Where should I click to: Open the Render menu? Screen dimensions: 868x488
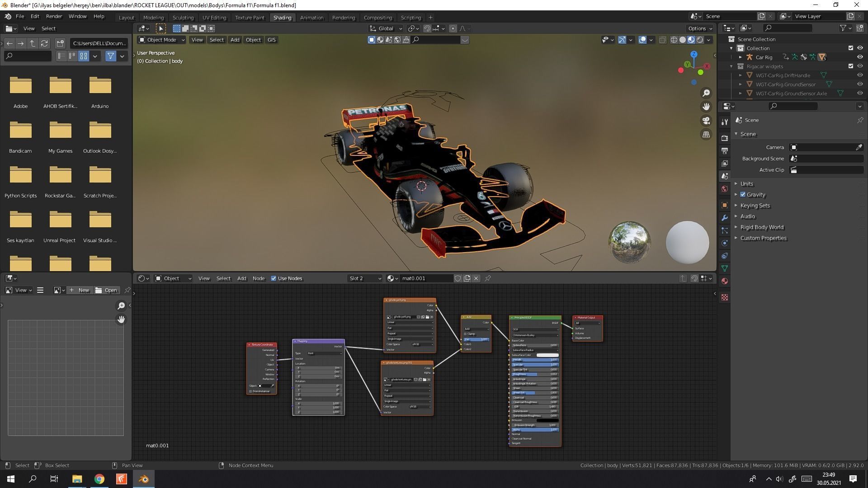54,16
